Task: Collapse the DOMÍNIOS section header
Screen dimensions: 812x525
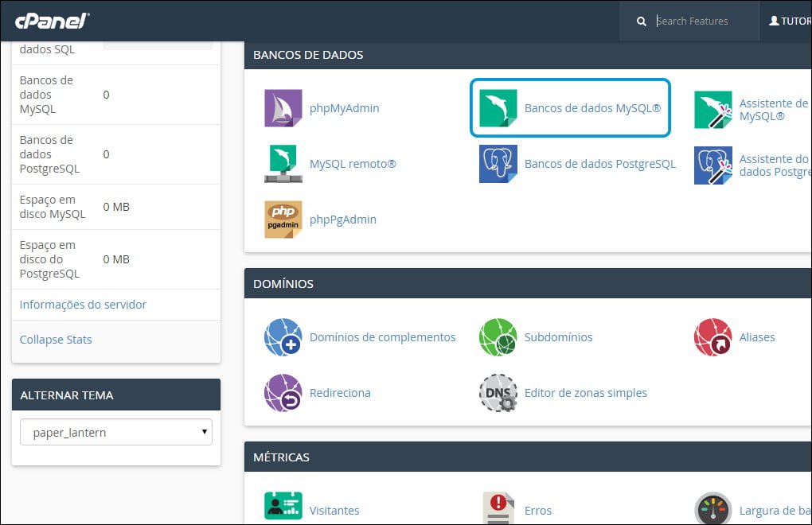Action: click(x=529, y=284)
